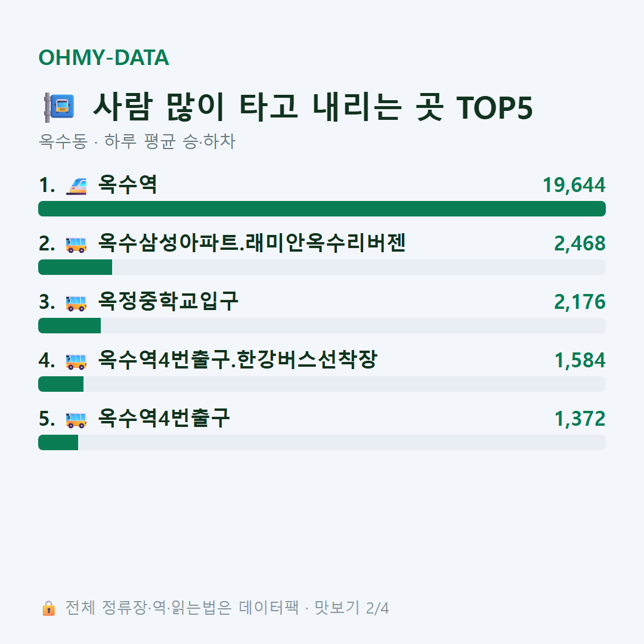Click the fifth ranked 옥수역4번출구 label
This screenshot has width=644, height=644.
(x=163, y=418)
